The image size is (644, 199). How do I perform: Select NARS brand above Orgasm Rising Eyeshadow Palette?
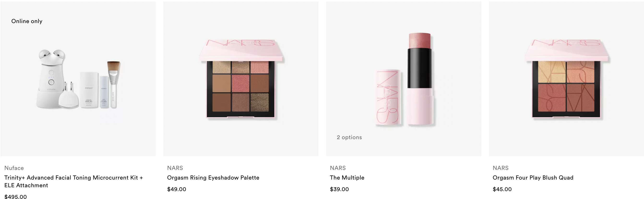[175, 168]
